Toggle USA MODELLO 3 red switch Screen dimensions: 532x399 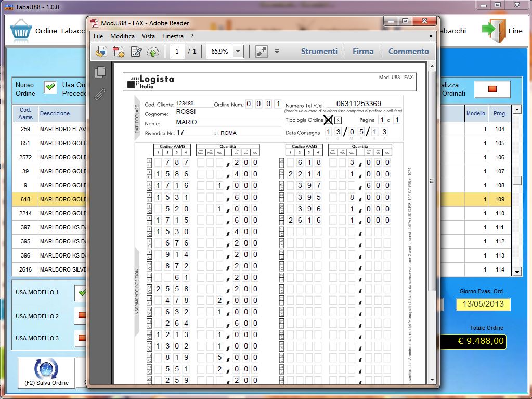[82, 338]
